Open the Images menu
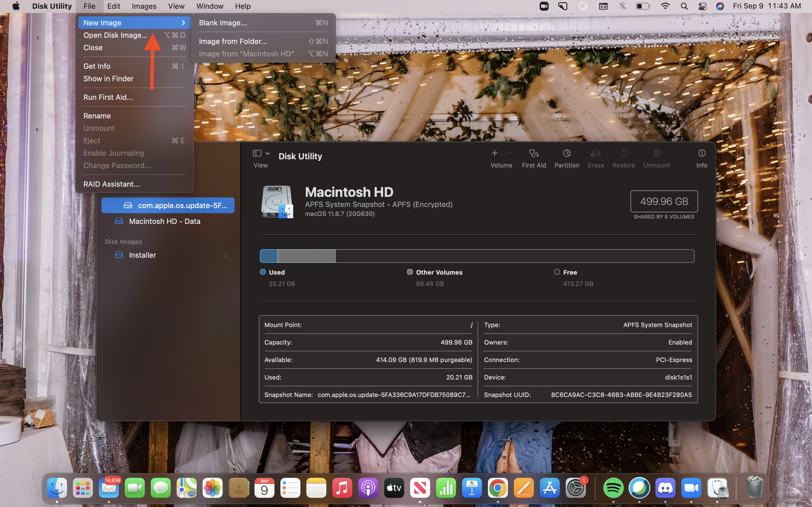 click(x=144, y=6)
